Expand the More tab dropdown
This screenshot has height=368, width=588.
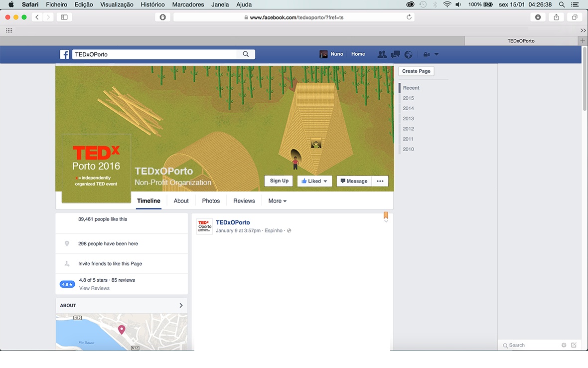(x=277, y=200)
